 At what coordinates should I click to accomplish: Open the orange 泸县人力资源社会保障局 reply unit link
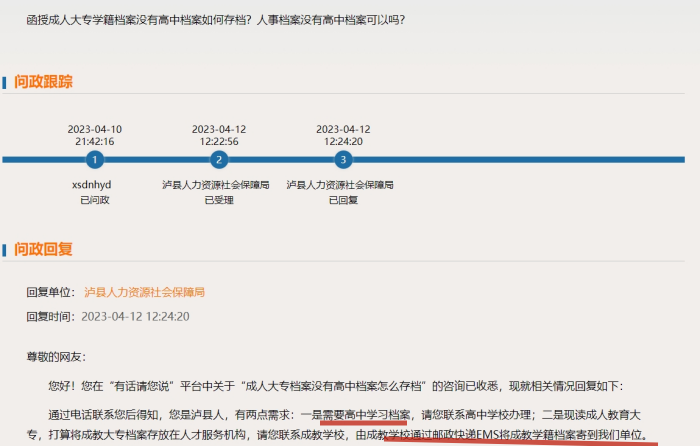coord(144,292)
